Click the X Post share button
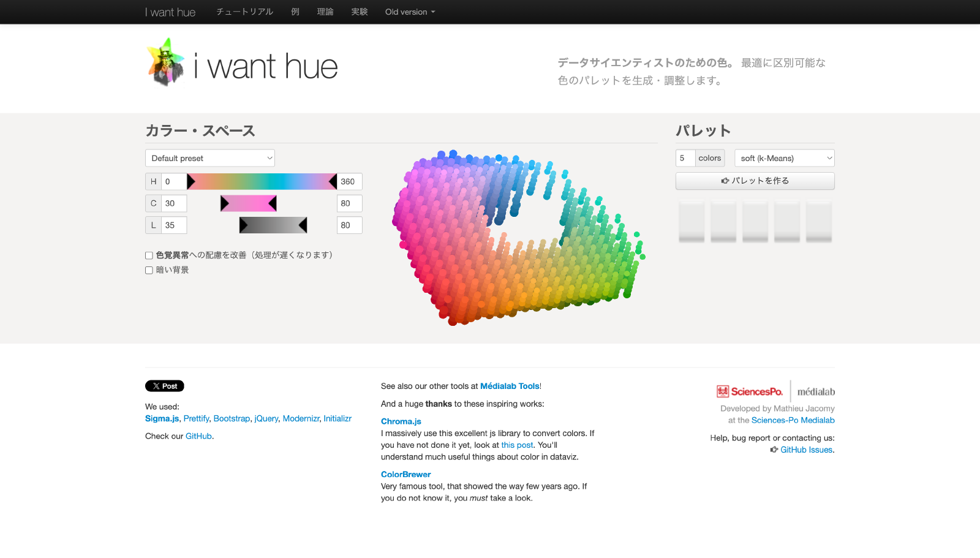Image resolution: width=980 pixels, height=558 pixels. [164, 386]
